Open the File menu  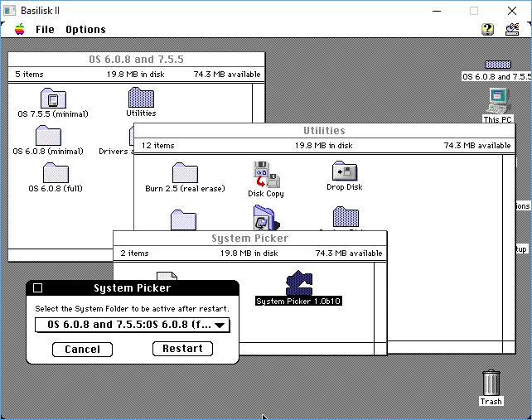click(45, 30)
